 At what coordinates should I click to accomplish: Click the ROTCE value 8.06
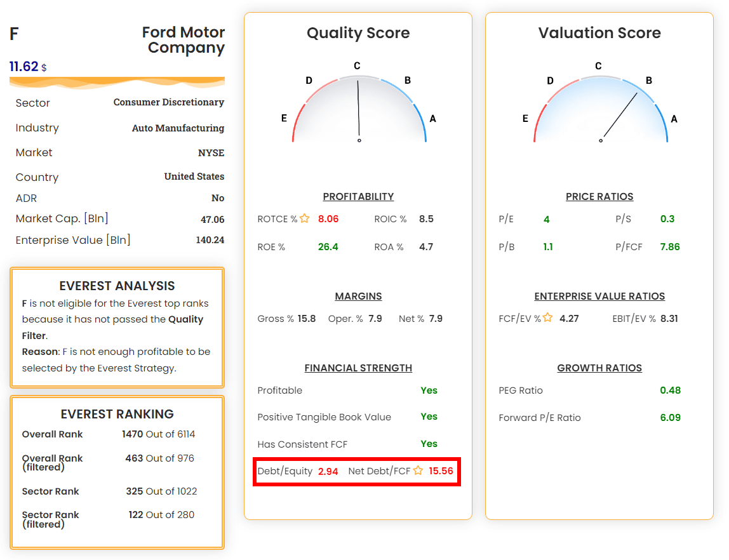point(328,219)
